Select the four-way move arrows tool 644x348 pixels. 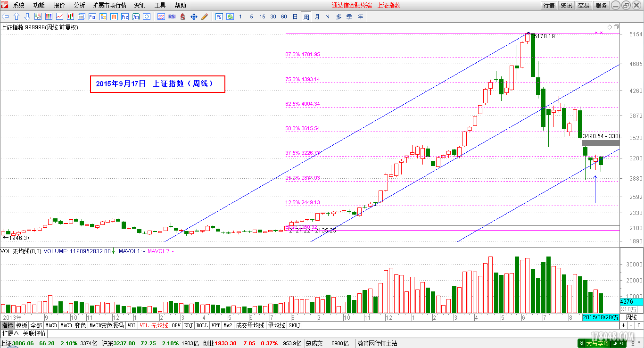pyautogui.click(x=194, y=17)
